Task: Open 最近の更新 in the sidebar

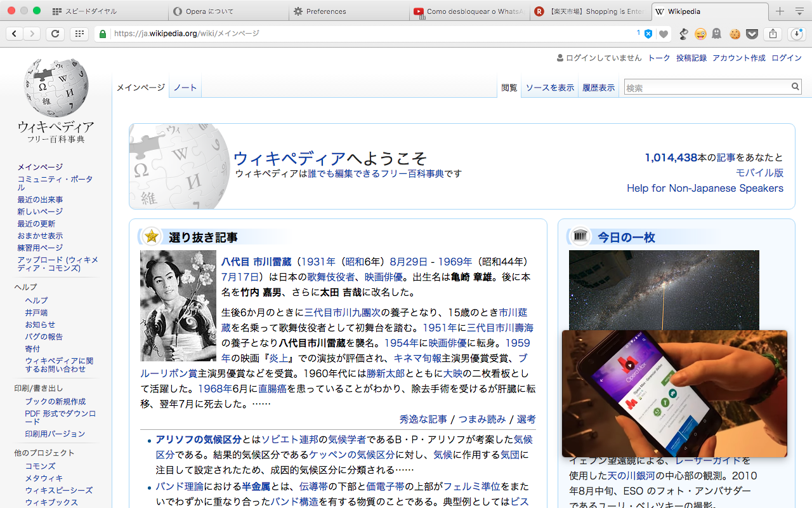Action: click(36, 224)
